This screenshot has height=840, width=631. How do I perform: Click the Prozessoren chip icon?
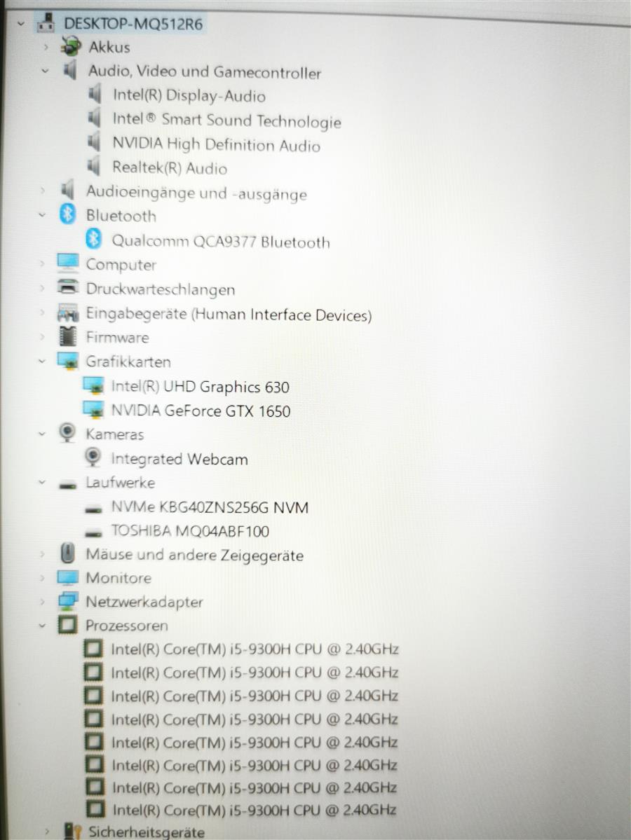[x=67, y=625]
